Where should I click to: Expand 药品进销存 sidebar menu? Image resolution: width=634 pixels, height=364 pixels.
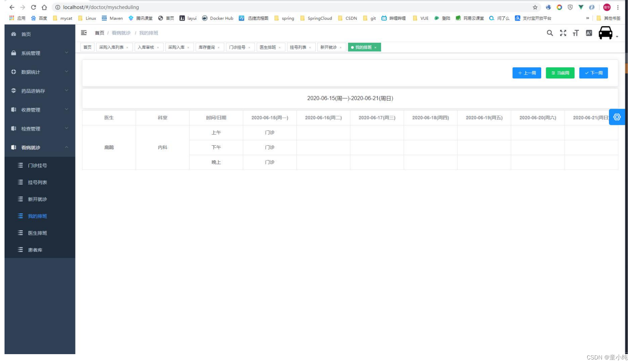click(x=40, y=91)
